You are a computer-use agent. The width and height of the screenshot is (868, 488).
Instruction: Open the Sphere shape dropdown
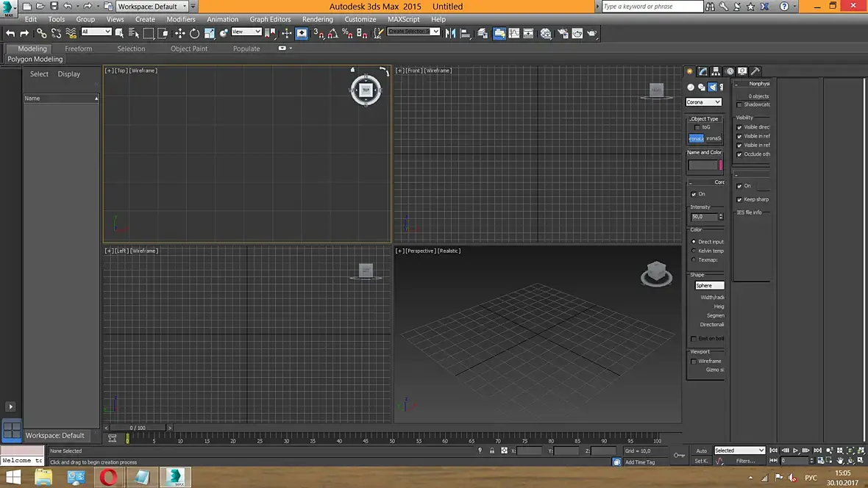pyautogui.click(x=709, y=285)
